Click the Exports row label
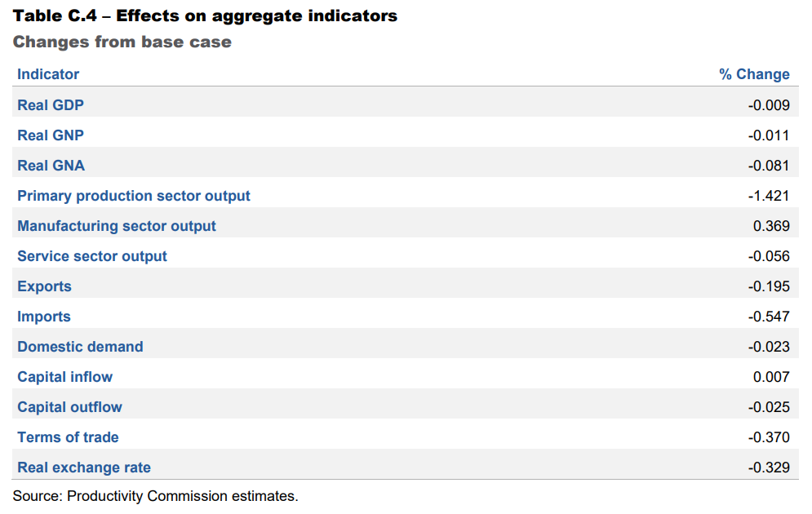The image size is (812, 514). (44, 286)
